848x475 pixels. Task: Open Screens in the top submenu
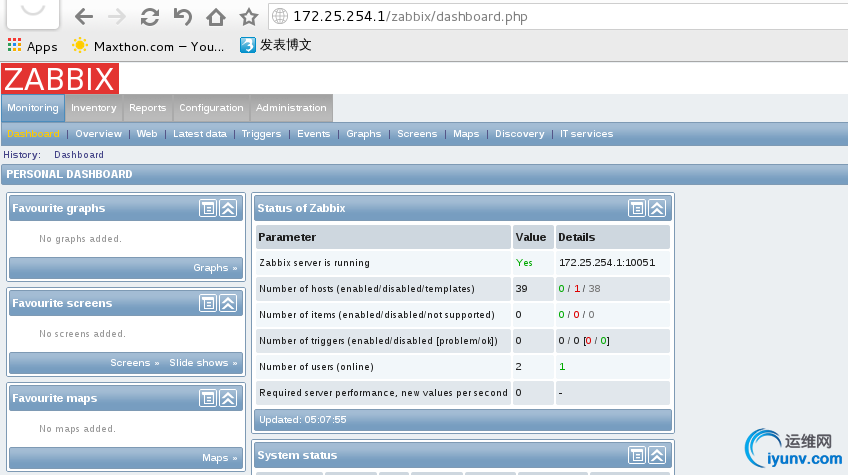click(x=417, y=134)
